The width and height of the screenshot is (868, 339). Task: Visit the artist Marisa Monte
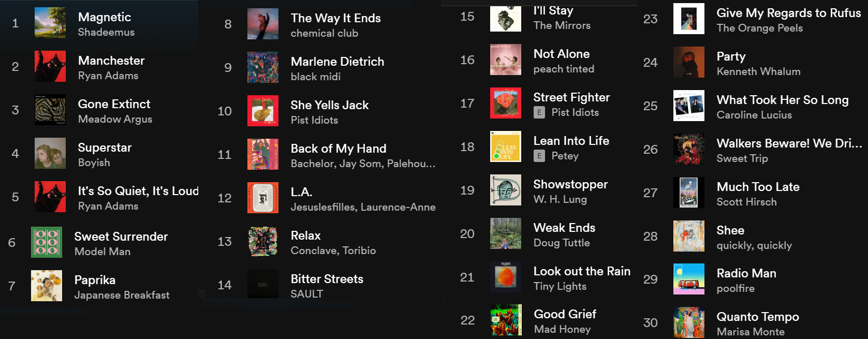coord(750,332)
